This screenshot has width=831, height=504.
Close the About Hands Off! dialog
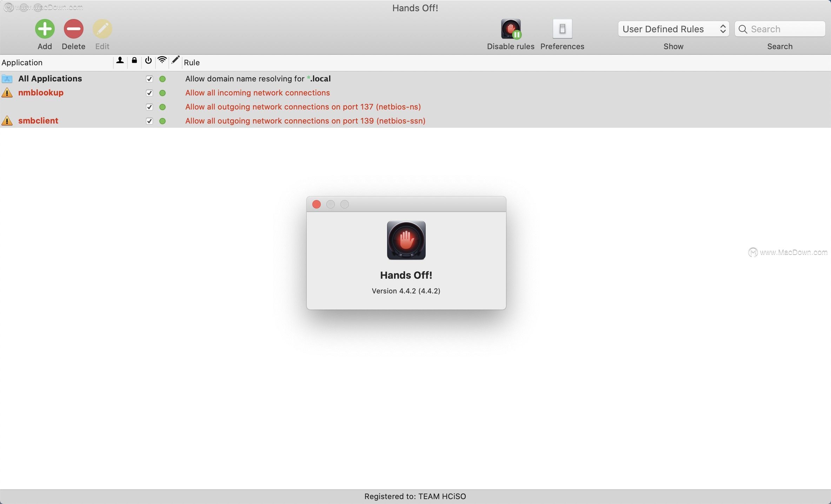317,204
